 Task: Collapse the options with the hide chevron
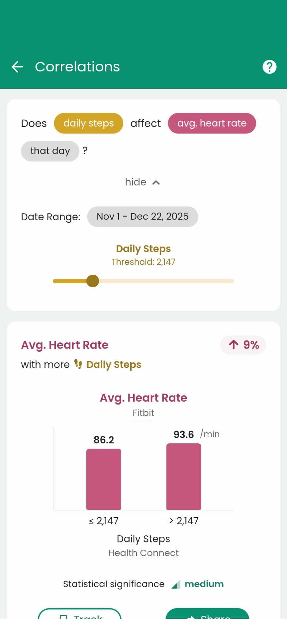tap(156, 182)
